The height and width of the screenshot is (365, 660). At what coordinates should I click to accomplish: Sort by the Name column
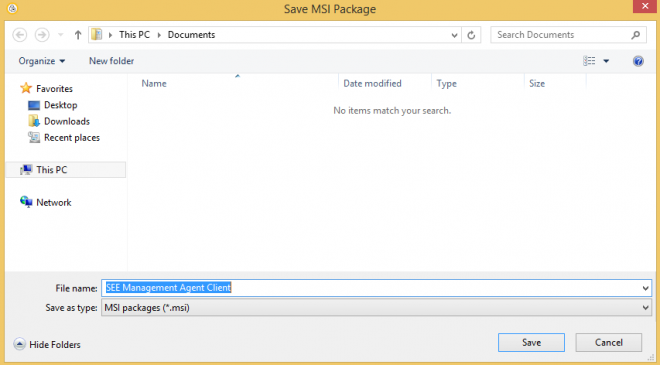click(154, 83)
